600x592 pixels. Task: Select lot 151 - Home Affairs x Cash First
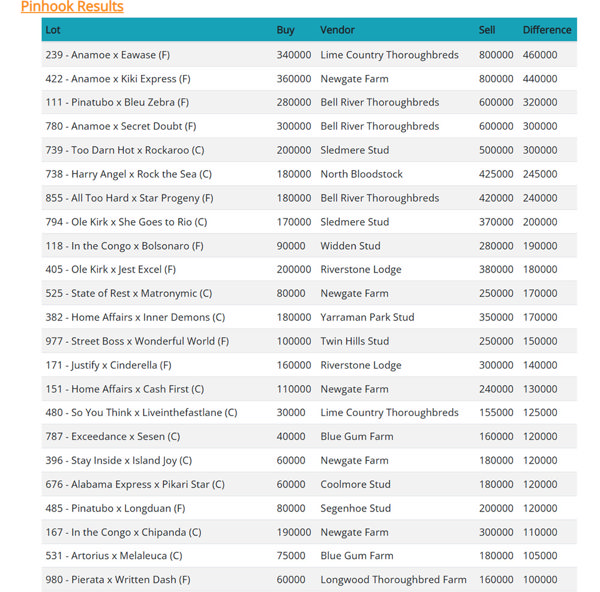125,389
